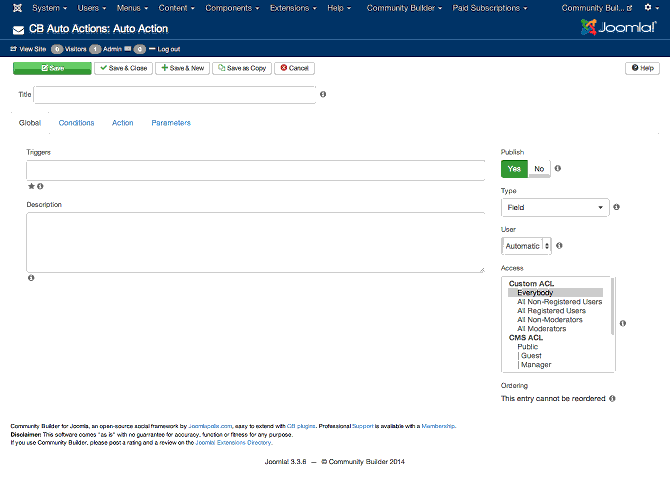670x498 pixels.
Task: Click the Access list scrollbar
Action: [x=613, y=306]
